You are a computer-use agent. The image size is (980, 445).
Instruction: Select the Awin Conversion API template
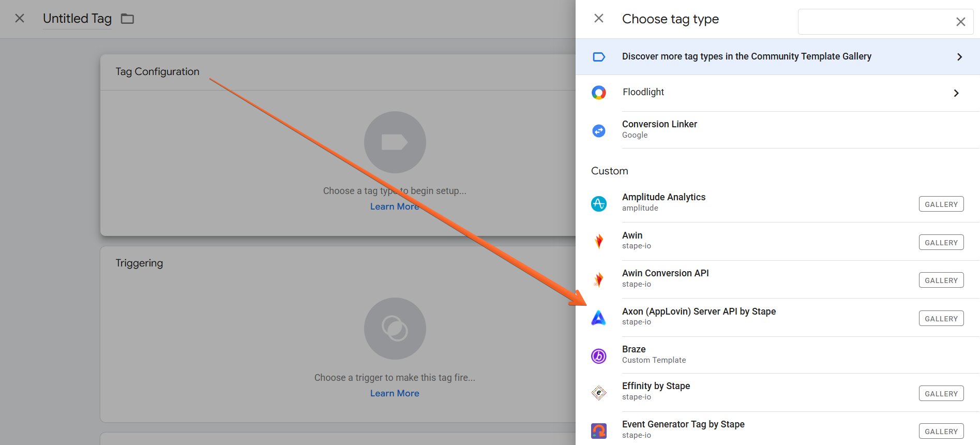click(x=778, y=279)
